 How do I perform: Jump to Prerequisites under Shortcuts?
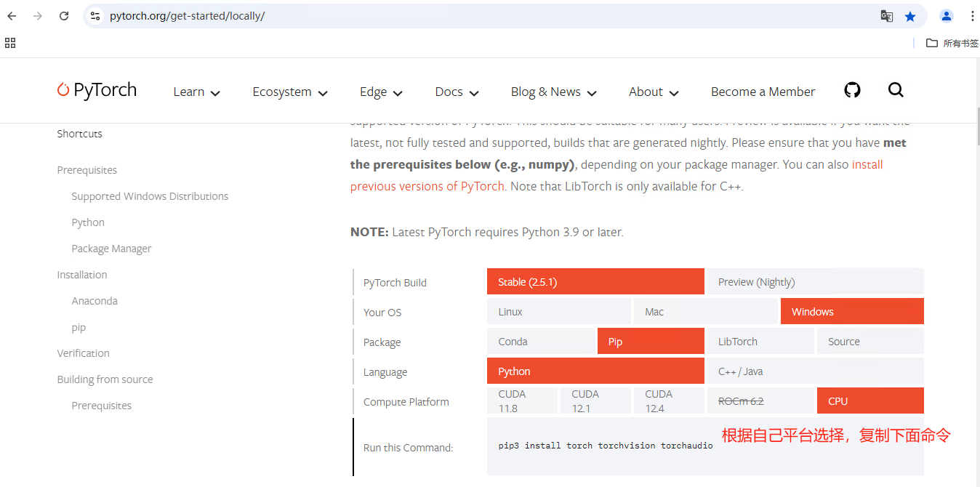87,170
